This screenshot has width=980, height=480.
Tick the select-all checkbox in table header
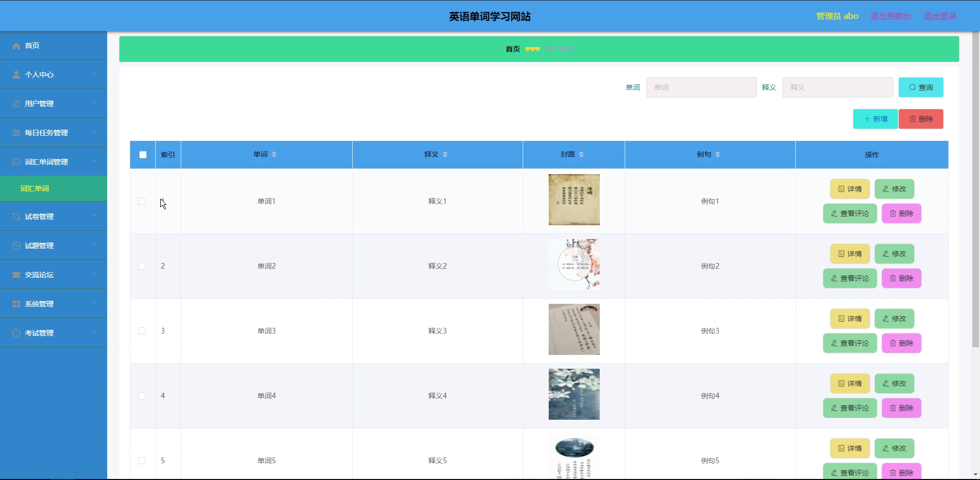143,155
